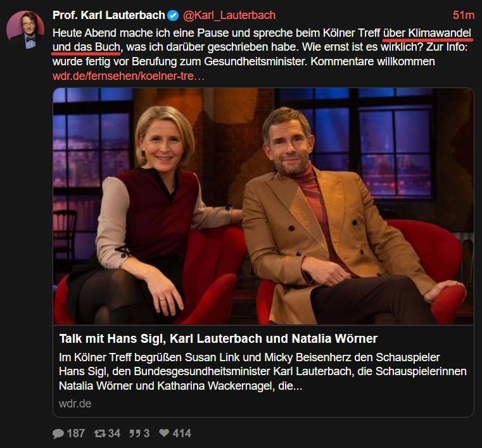Click the blue verified badge icon
The image size is (482, 448).
click(x=173, y=15)
